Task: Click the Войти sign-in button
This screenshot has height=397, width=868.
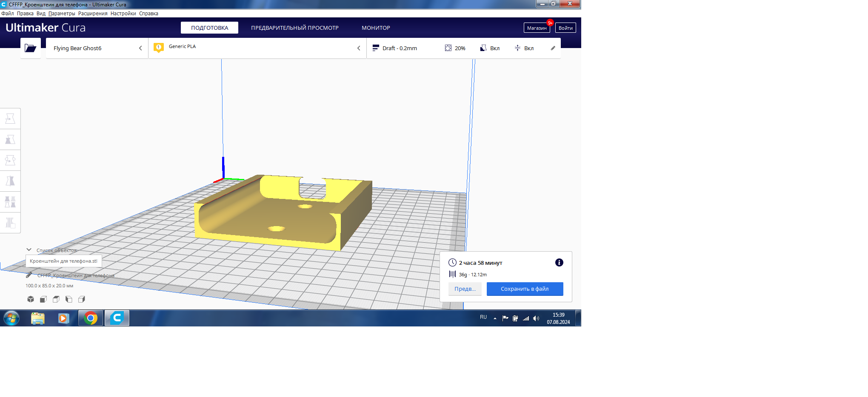Action: pos(565,28)
